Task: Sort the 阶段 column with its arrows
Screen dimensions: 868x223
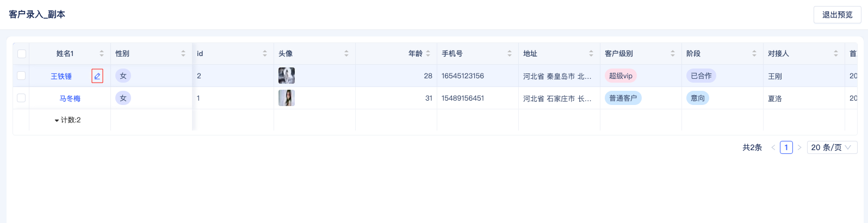Action: point(754,53)
